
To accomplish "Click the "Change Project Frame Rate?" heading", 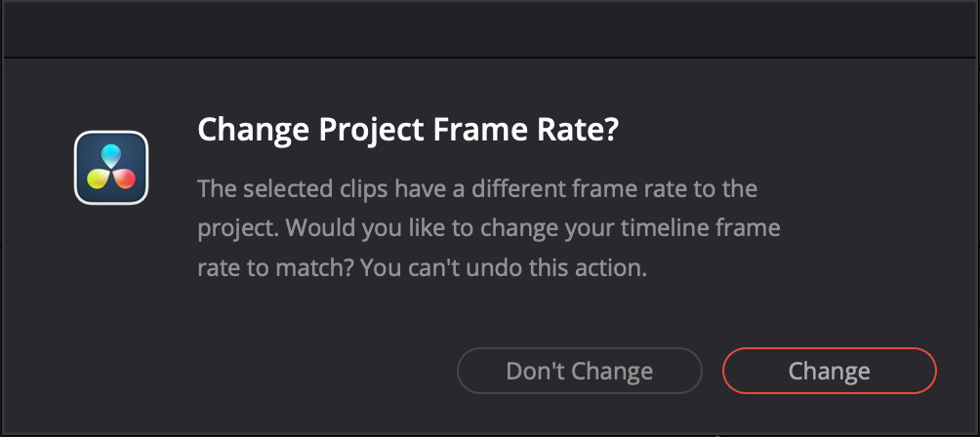I will tap(408, 131).
